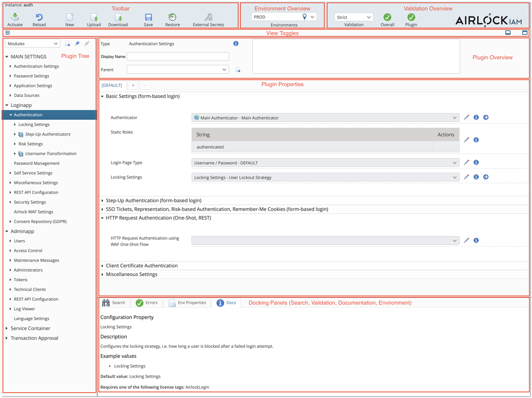
Task: Click the Restore toolbar icon
Action: click(172, 17)
